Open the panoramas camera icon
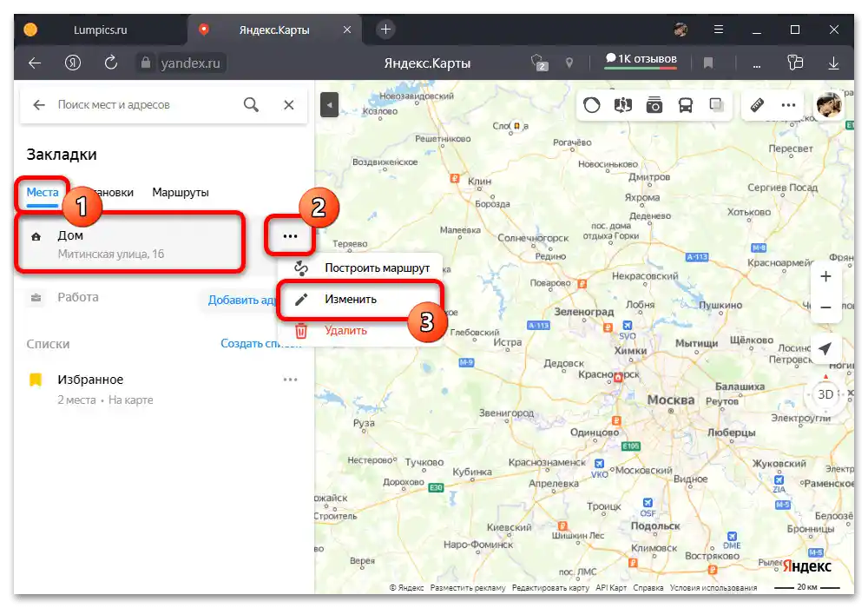 coord(654,104)
